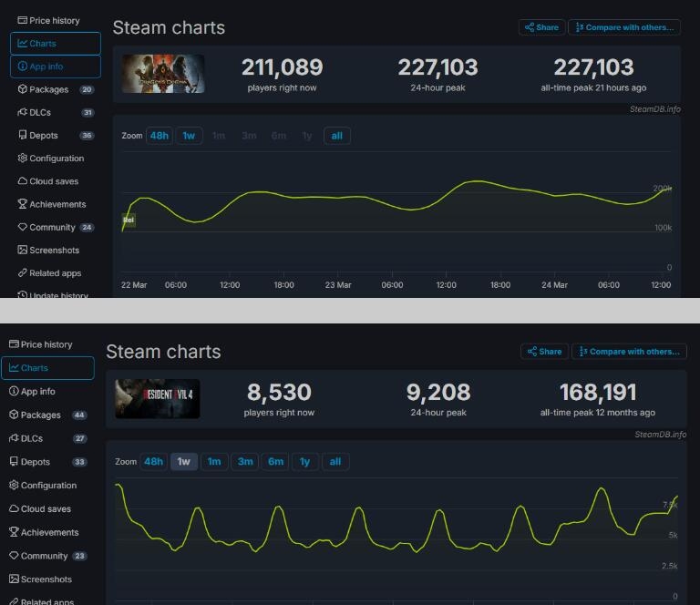Set upper chart zoom to 48h

click(x=159, y=136)
